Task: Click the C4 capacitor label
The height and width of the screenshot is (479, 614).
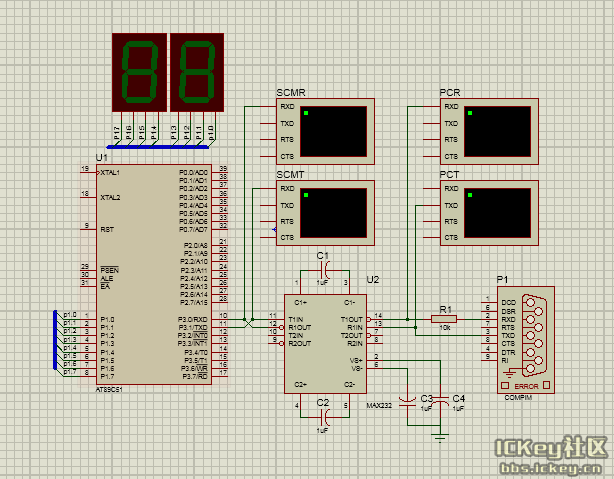Action: tap(459, 398)
